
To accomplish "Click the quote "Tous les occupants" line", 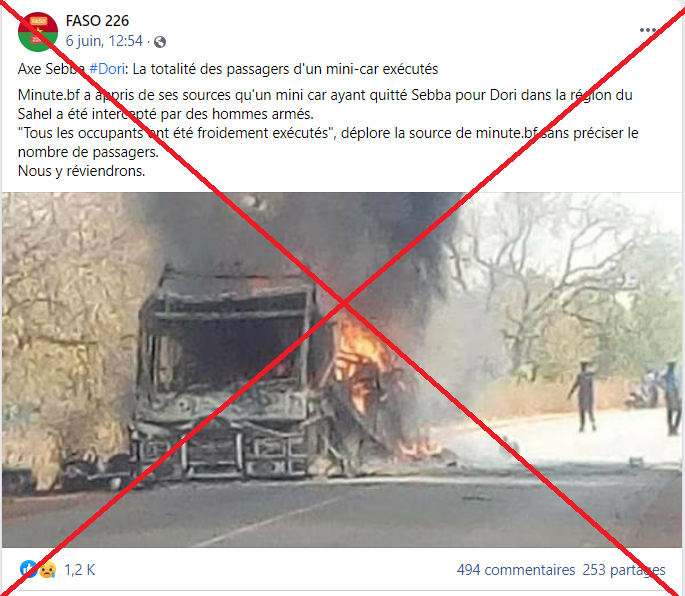I will [328, 133].
